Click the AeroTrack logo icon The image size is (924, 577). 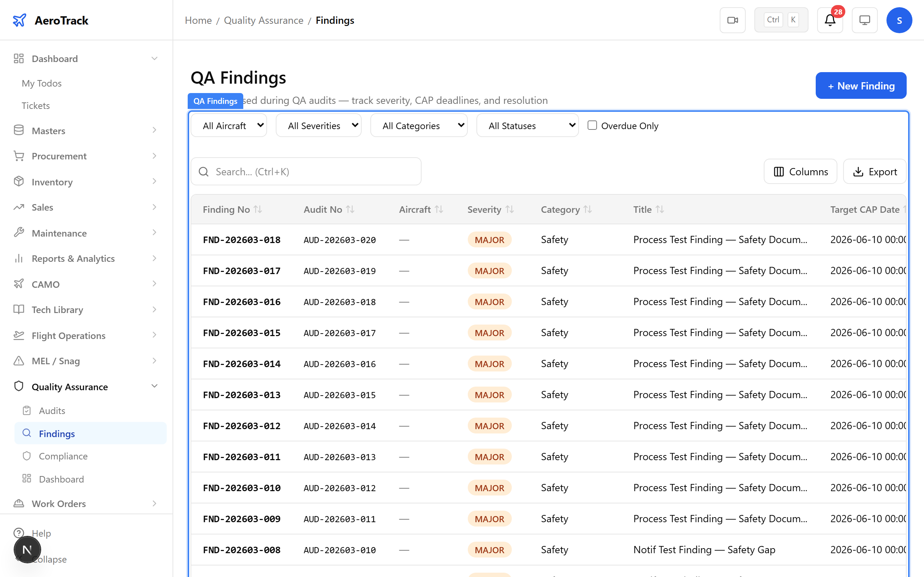(x=19, y=20)
